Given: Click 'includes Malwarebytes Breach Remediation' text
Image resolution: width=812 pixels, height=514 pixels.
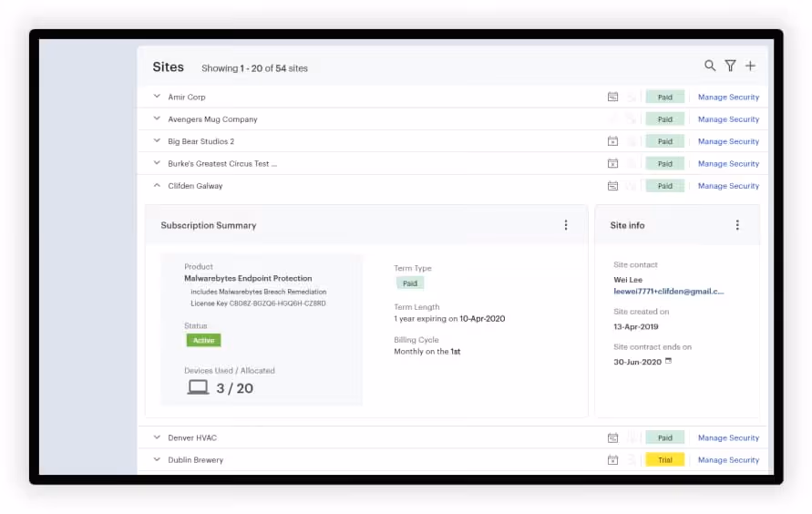Looking at the screenshot, I should point(259,292).
